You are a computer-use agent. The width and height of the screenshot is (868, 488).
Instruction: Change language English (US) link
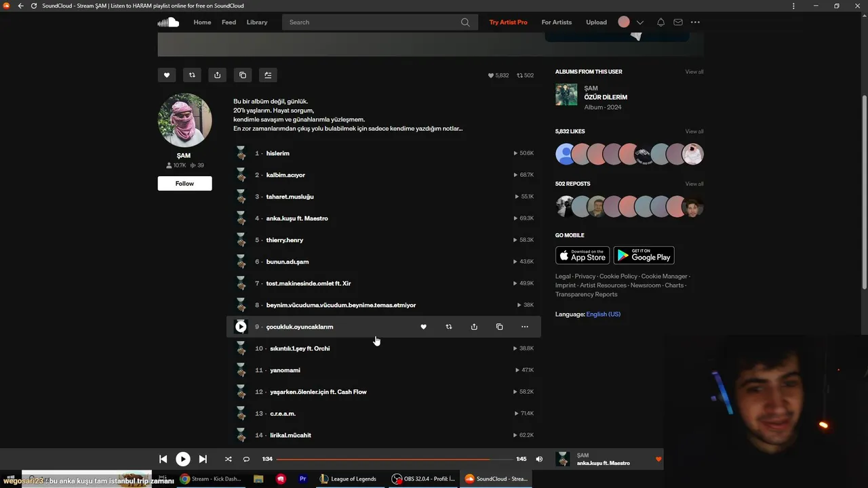pyautogui.click(x=604, y=314)
